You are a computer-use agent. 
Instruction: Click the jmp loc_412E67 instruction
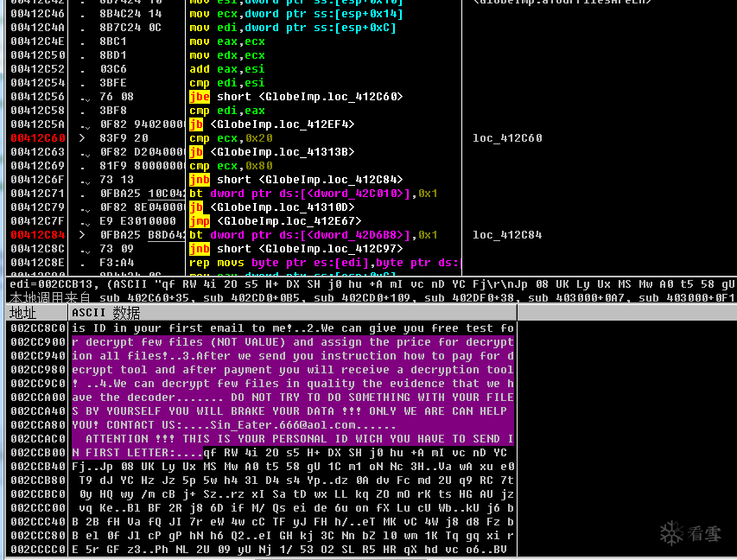point(276,221)
